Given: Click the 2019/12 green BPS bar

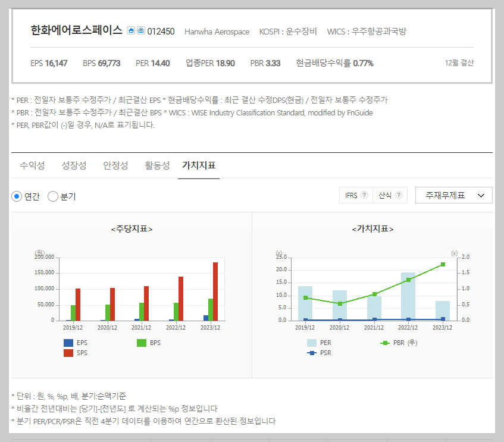Looking at the screenshot, I should (x=73, y=313).
